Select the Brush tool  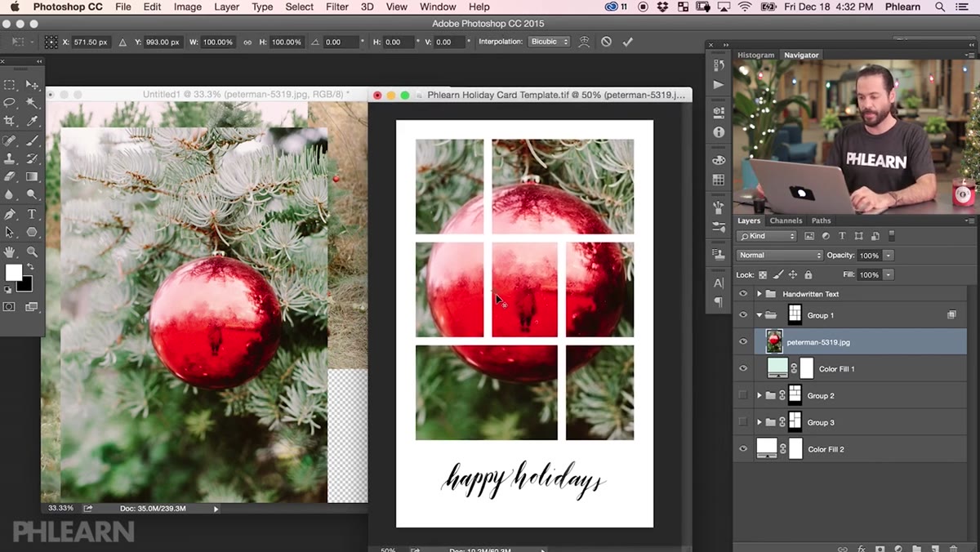tap(32, 140)
